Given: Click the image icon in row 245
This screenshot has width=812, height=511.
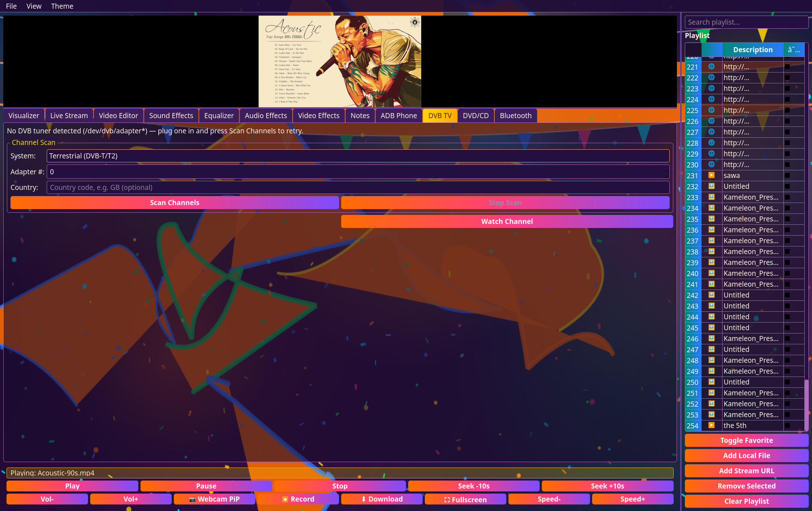Looking at the screenshot, I should pyautogui.click(x=711, y=328).
